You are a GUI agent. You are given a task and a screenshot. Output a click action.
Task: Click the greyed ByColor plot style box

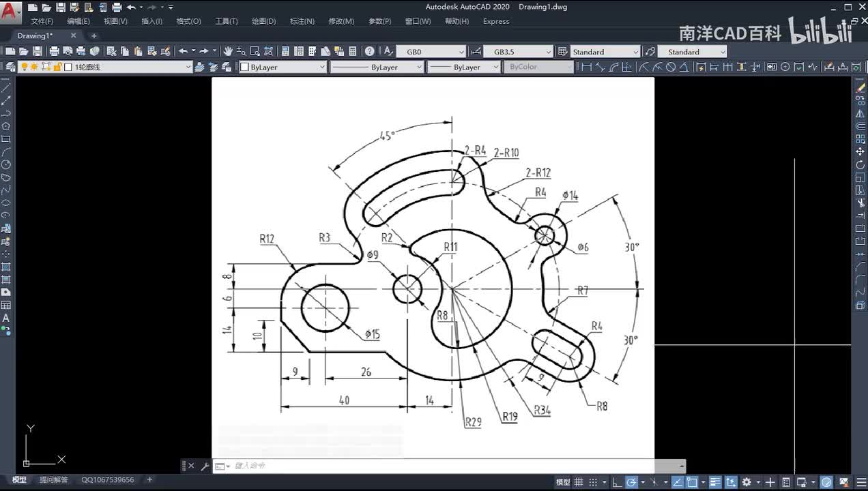click(538, 67)
